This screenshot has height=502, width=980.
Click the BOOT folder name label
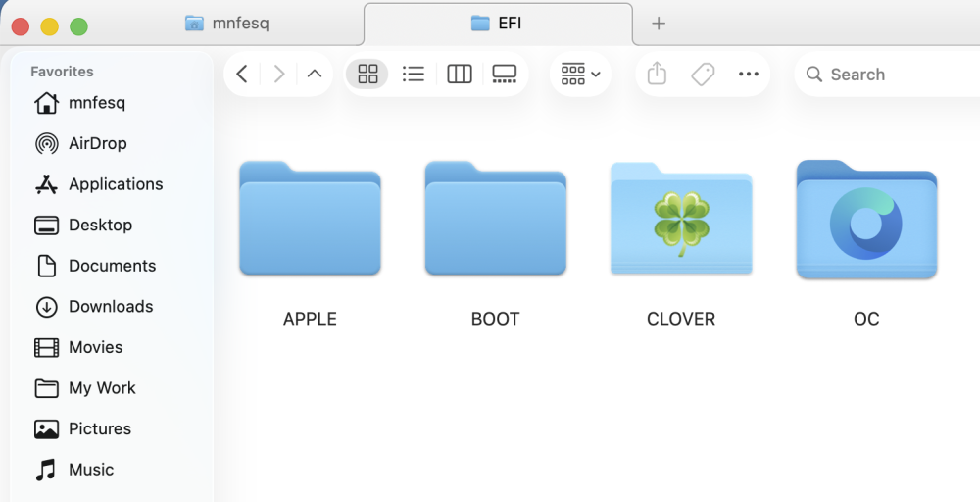[x=496, y=319]
